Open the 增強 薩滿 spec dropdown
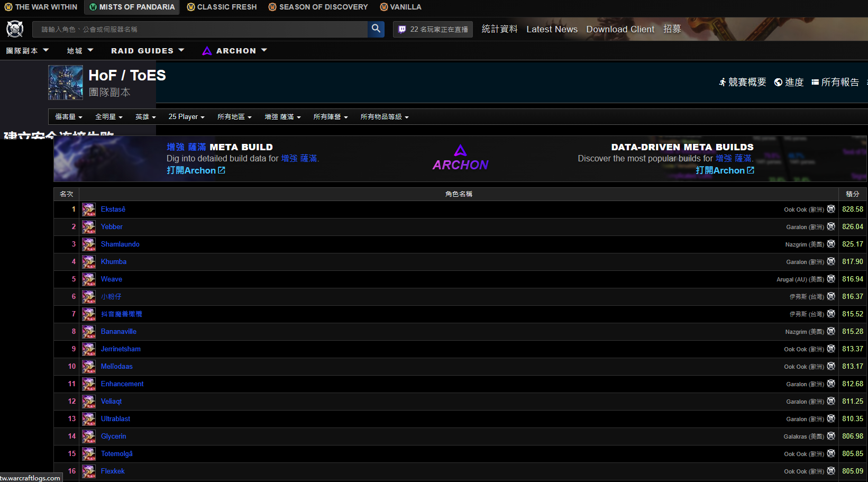 [x=282, y=117]
